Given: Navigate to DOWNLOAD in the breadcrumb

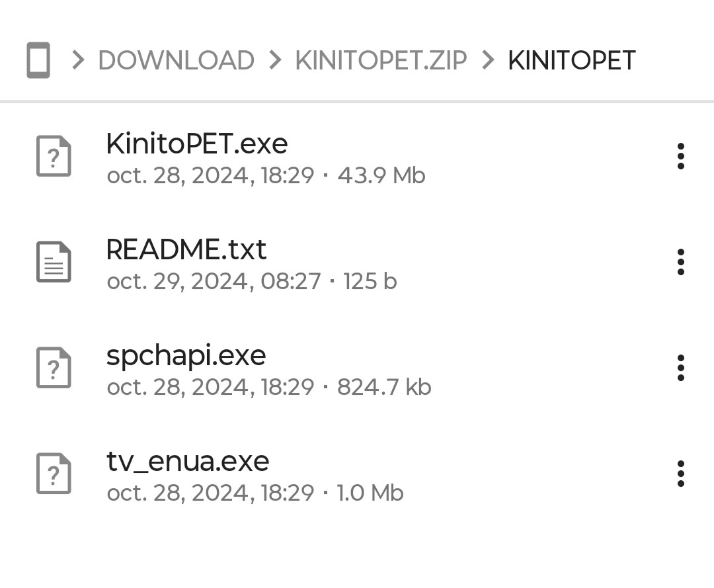Looking at the screenshot, I should click(176, 61).
